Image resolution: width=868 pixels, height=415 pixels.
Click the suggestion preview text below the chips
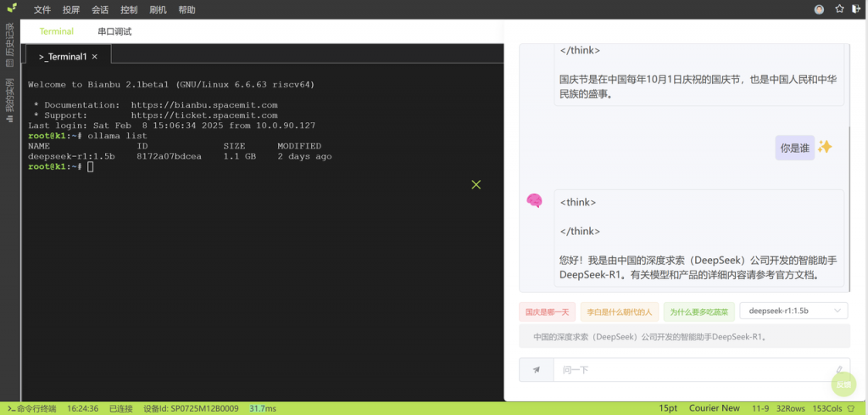point(650,336)
